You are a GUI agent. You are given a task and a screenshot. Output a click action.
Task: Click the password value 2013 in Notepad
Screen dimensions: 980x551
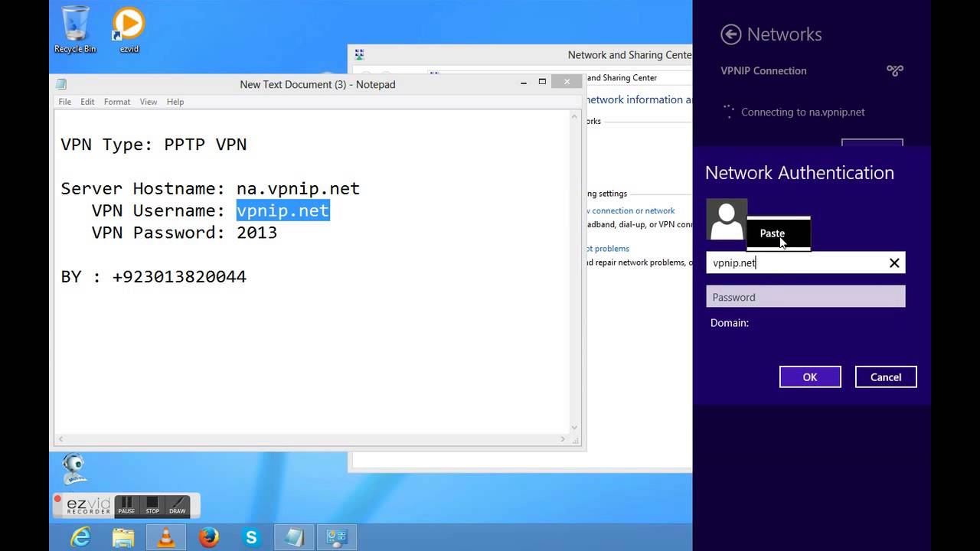click(x=256, y=233)
